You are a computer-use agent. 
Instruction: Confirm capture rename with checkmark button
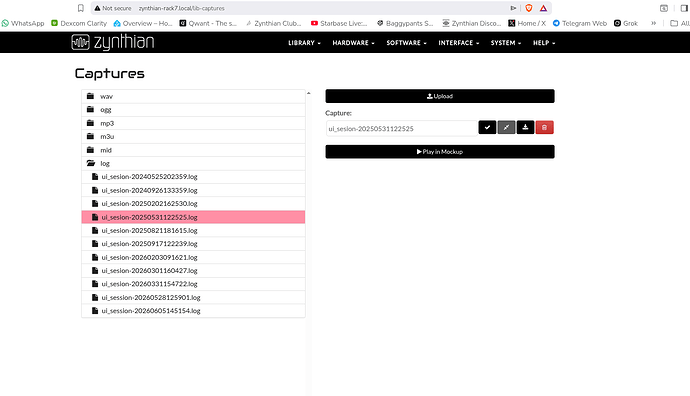(x=487, y=128)
